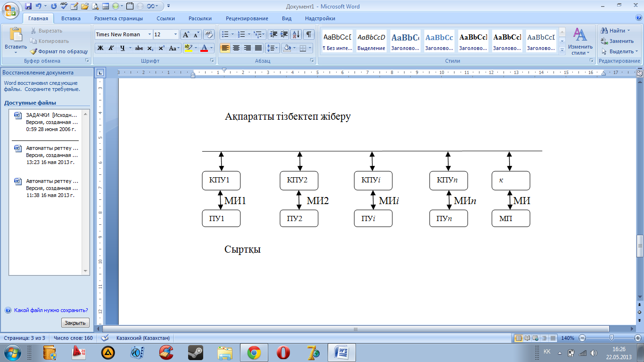Select the Заголовок 1 style (third gallery item)
This screenshot has width=644, height=362.
point(405,41)
